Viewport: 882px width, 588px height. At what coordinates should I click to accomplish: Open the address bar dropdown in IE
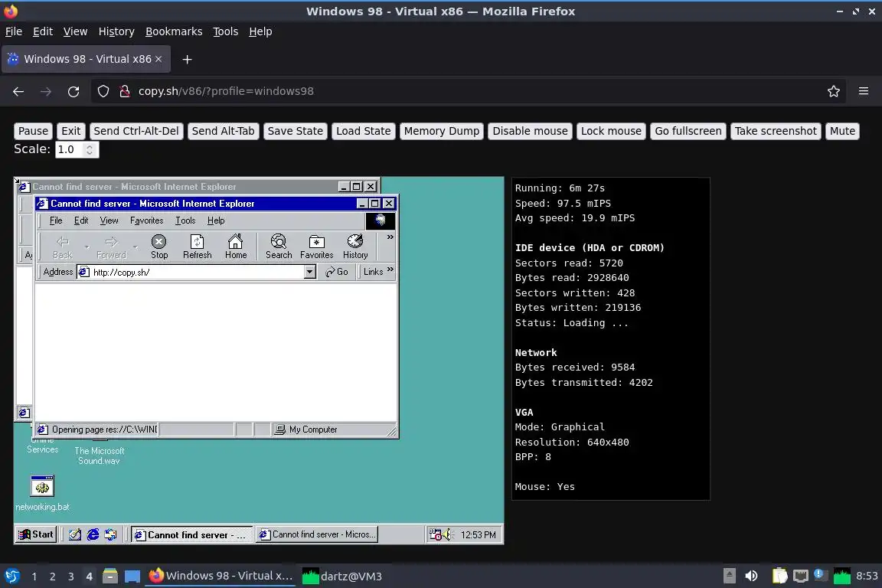coord(309,273)
